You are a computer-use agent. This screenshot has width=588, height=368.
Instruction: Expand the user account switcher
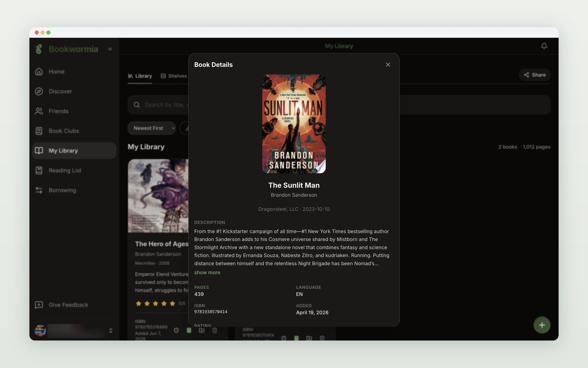[x=111, y=331]
